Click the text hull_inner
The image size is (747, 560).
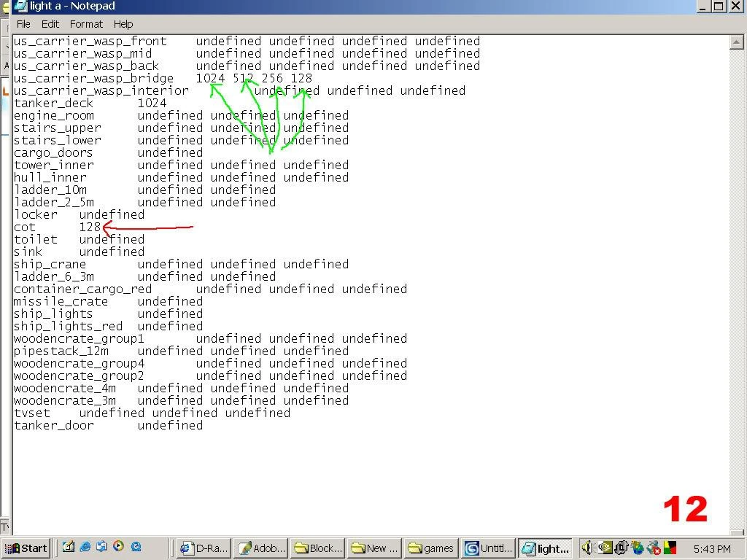click(50, 177)
